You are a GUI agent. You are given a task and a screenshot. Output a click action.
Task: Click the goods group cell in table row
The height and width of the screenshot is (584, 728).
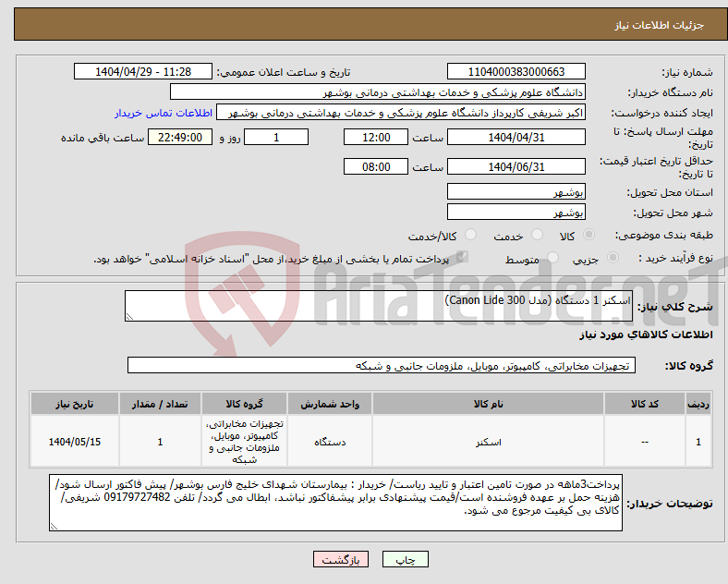point(244,442)
